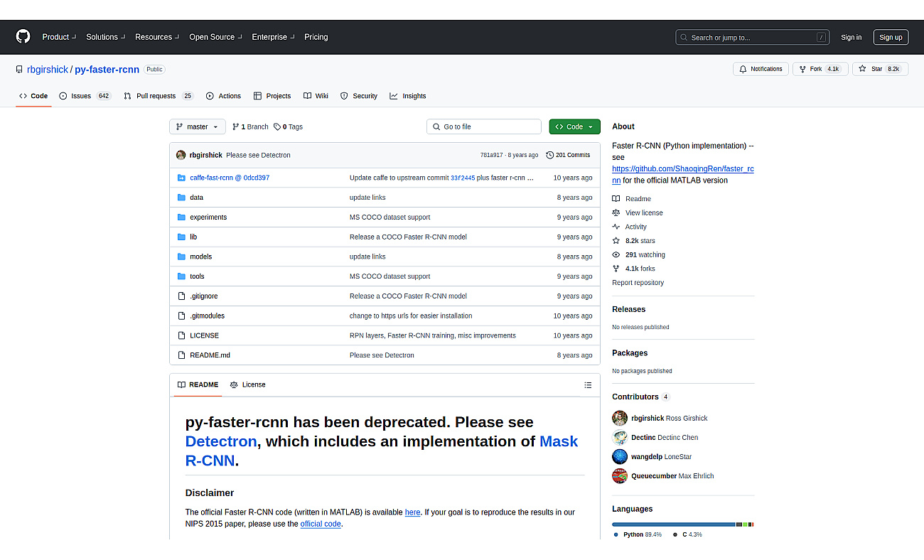924x560 pixels.
Task: Open the README.md file
Action: 210,355
